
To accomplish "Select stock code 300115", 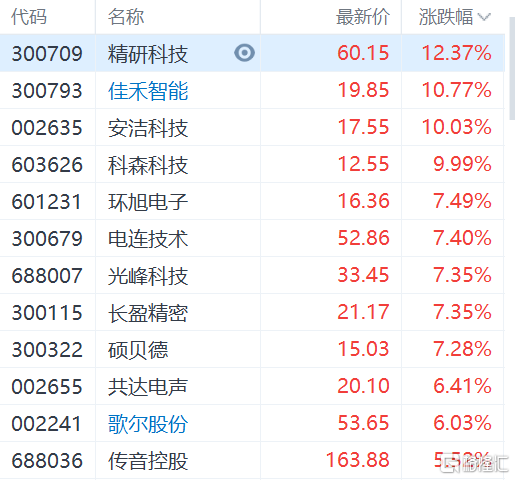I will [x=47, y=313].
